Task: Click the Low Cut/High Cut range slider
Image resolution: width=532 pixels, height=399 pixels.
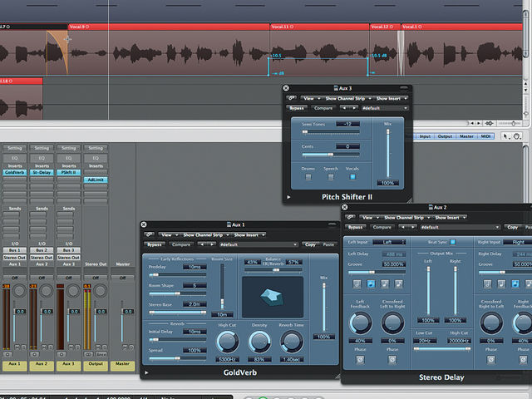Action: point(441,348)
